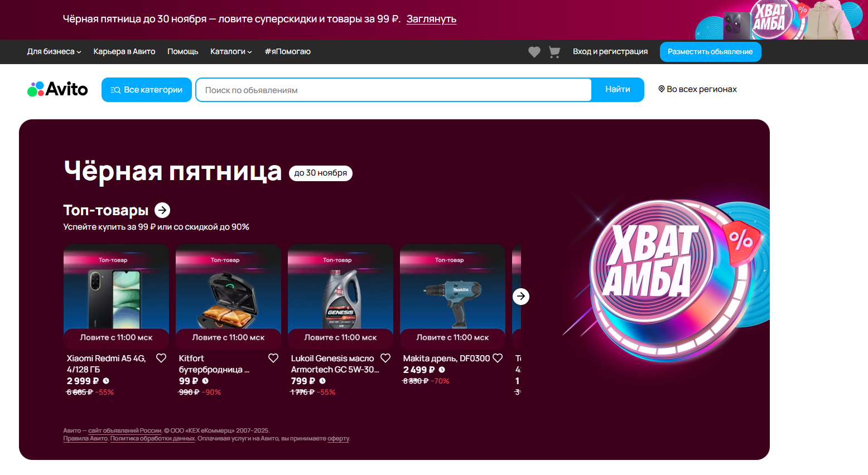Toggle favorite heart on Kitfort бутербродница

coord(273,358)
